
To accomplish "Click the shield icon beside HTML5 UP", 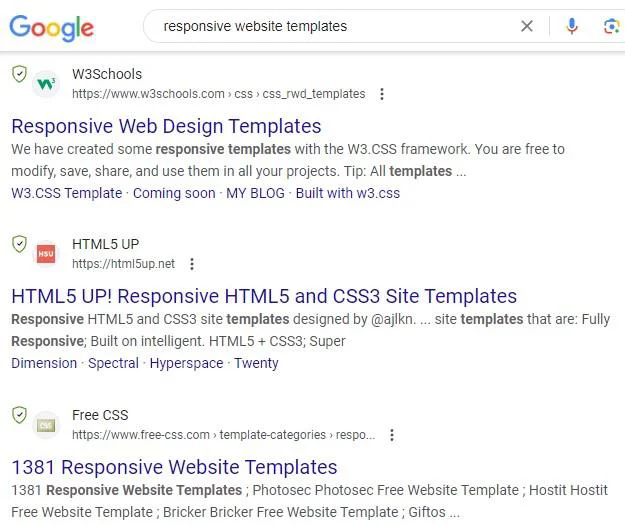I will point(19,244).
